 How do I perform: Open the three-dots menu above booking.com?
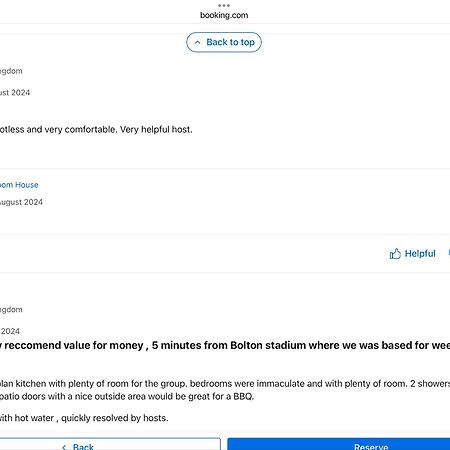pyautogui.click(x=224, y=5)
